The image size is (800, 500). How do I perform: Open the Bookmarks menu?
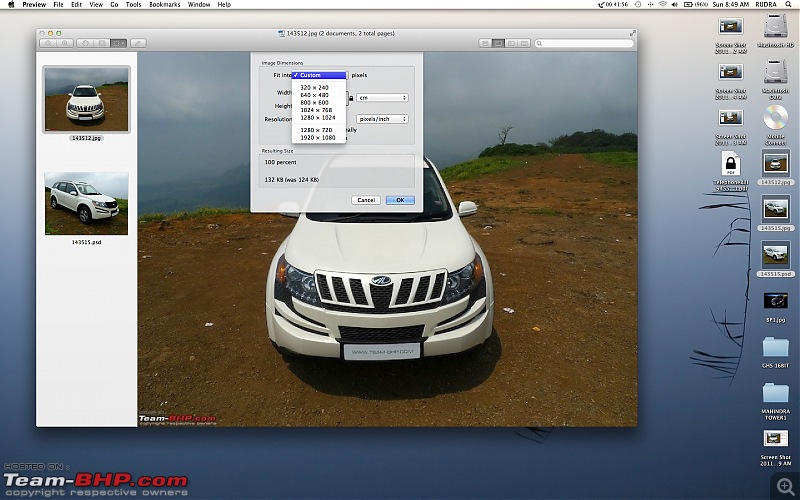click(164, 4)
